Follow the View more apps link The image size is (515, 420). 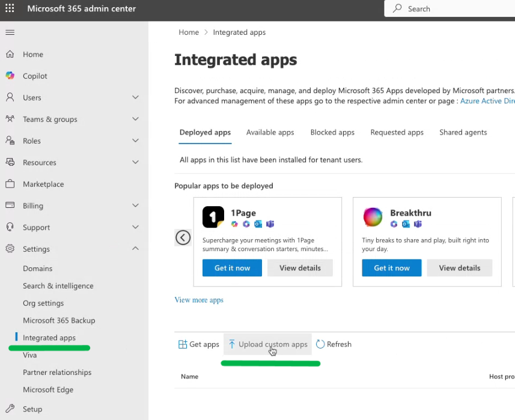(199, 300)
